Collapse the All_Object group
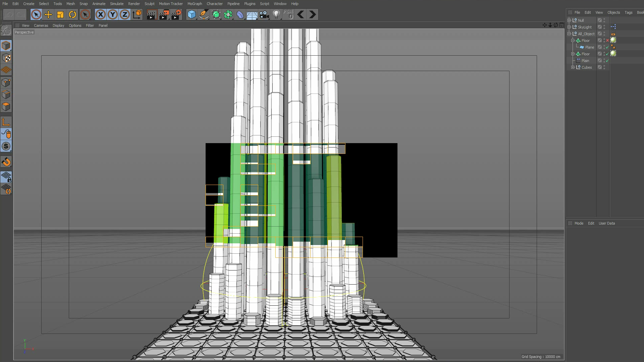Viewport: 644px width, 362px height. (569, 34)
